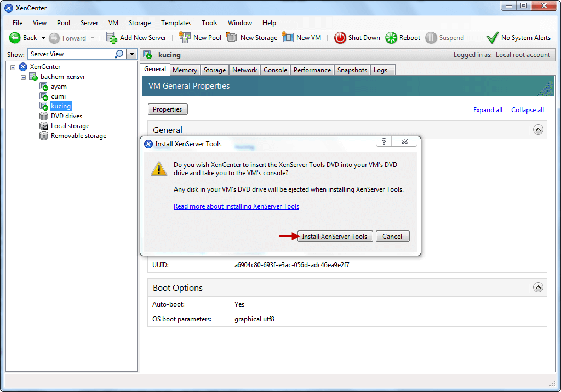Collapse the bachem-xensvr server node
Viewport: 561px width, 392px height.
[x=23, y=77]
